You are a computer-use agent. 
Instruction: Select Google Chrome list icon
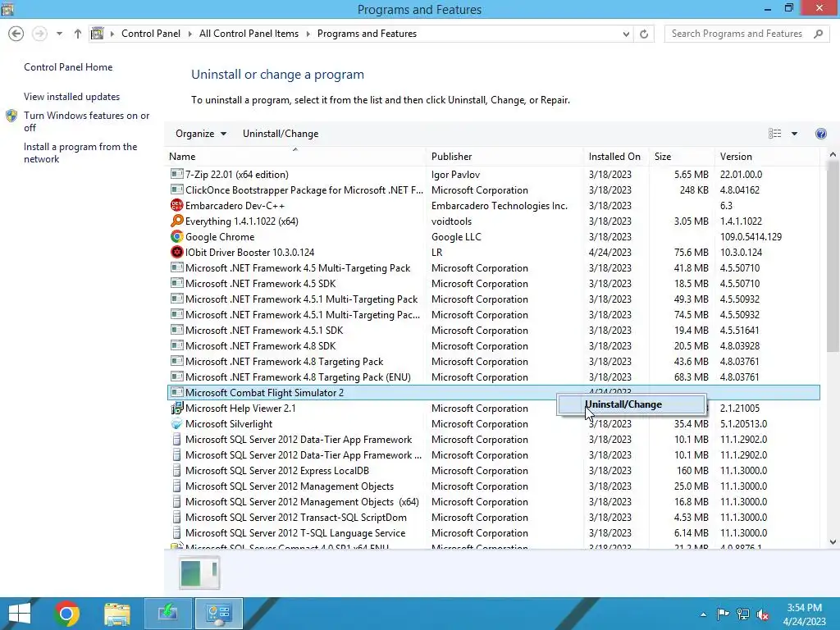click(x=176, y=236)
